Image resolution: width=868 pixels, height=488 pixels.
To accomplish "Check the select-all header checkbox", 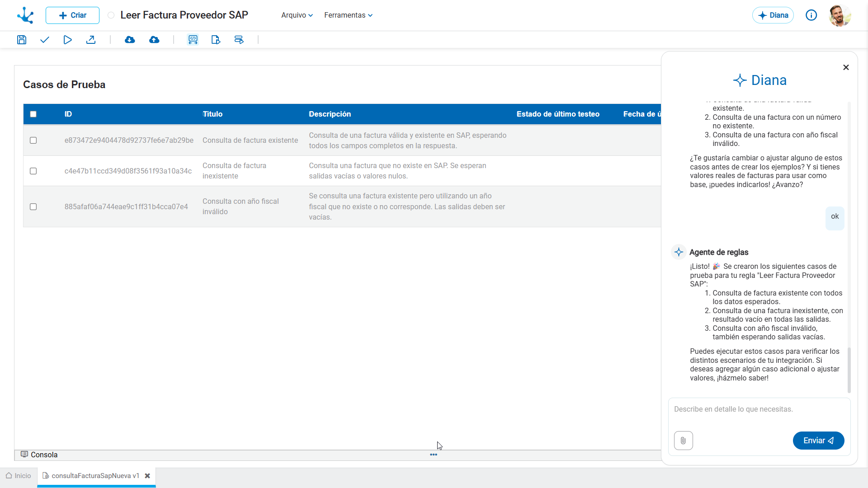I will point(33,114).
